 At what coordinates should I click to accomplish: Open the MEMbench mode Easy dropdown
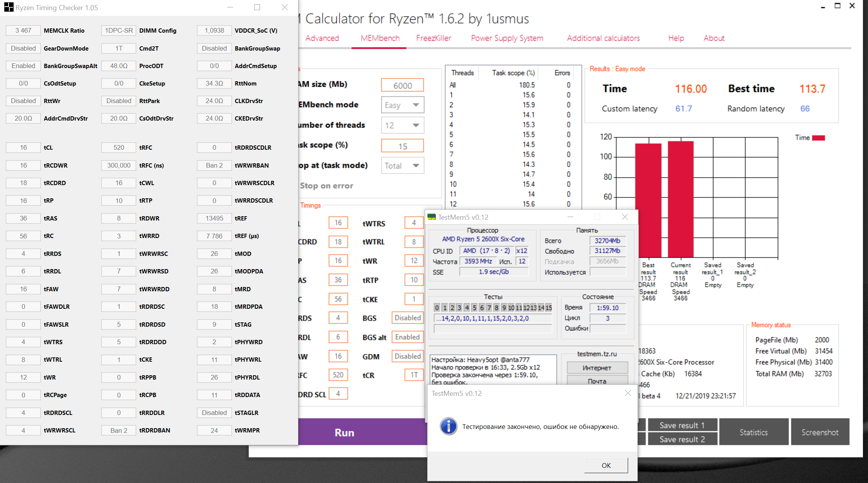[x=402, y=105]
